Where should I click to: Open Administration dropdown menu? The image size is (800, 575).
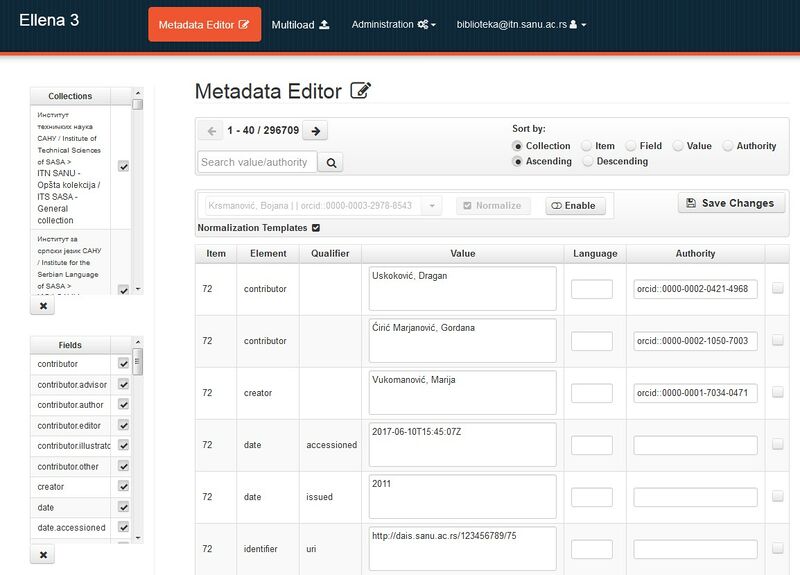(x=393, y=24)
